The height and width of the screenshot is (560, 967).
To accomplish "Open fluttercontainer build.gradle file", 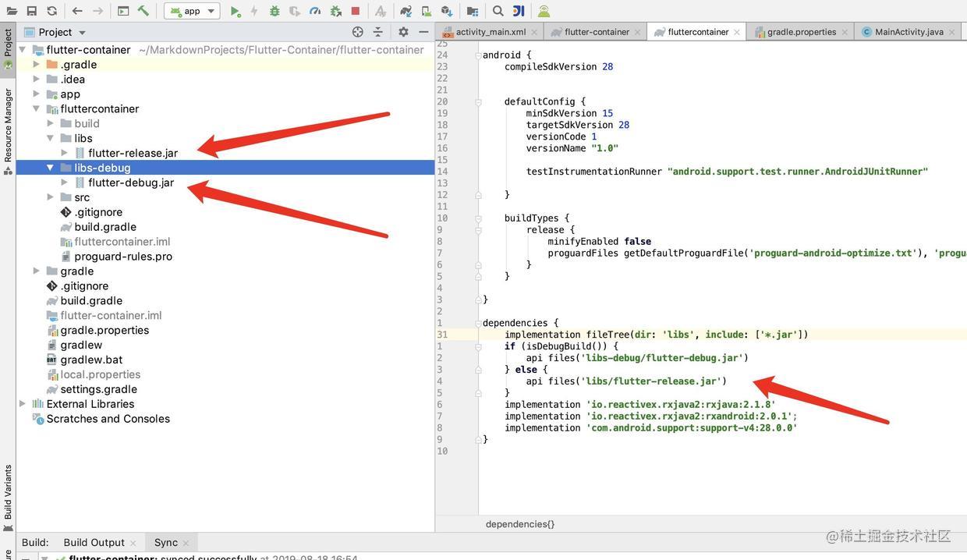I will click(105, 227).
